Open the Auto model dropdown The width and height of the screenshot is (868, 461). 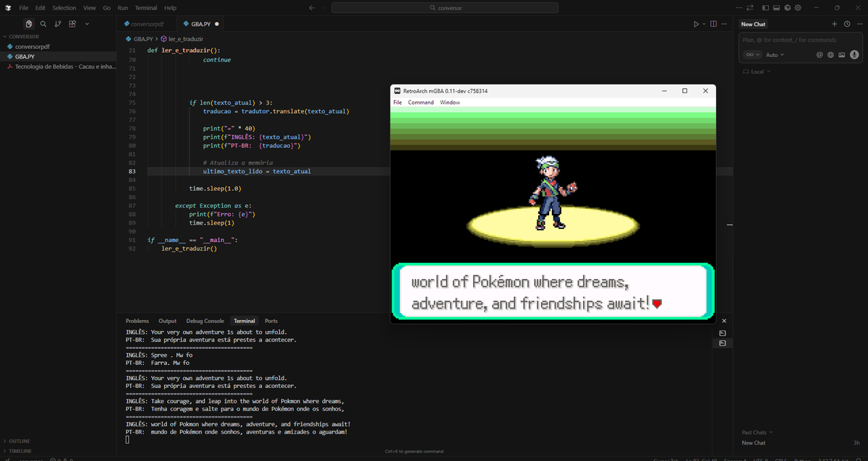point(774,55)
